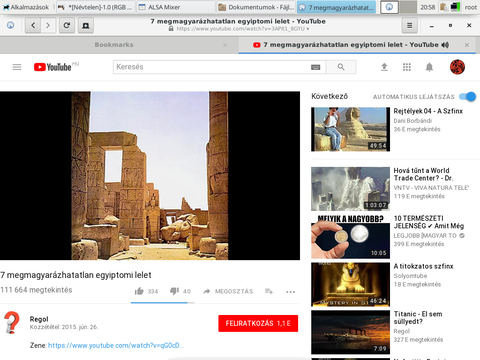Open the golden sphinx thumbnail with 46:24 duration
This screenshot has height=360, width=480.
[x=350, y=284]
